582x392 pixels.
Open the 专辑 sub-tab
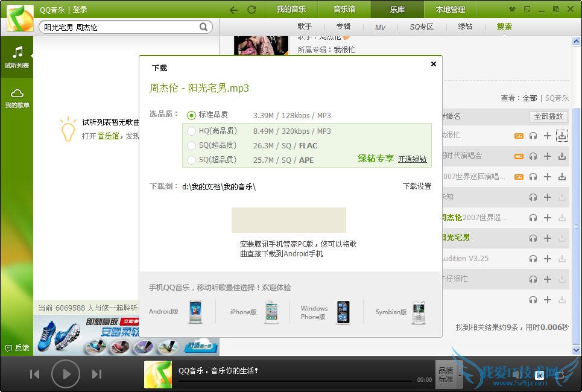click(x=343, y=27)
